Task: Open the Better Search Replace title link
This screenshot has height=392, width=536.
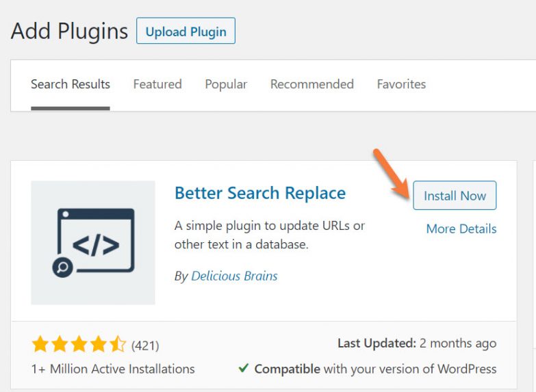Action: click(x=260, y=193)
